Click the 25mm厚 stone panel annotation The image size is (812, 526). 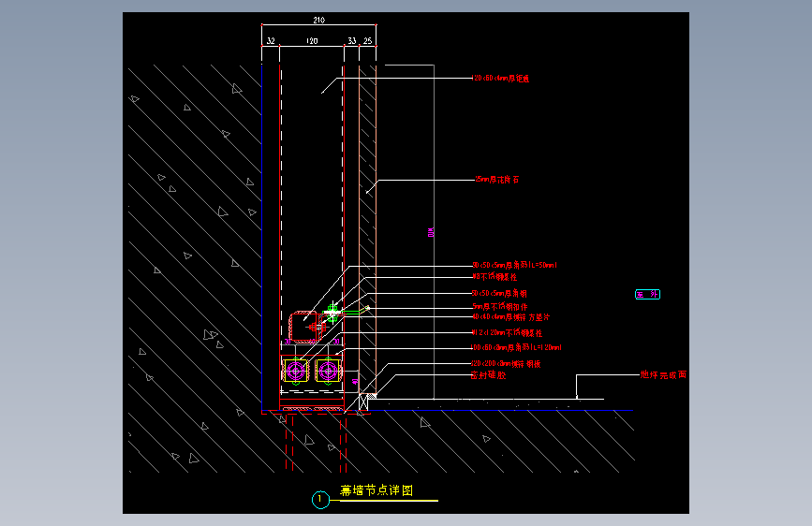497,180
